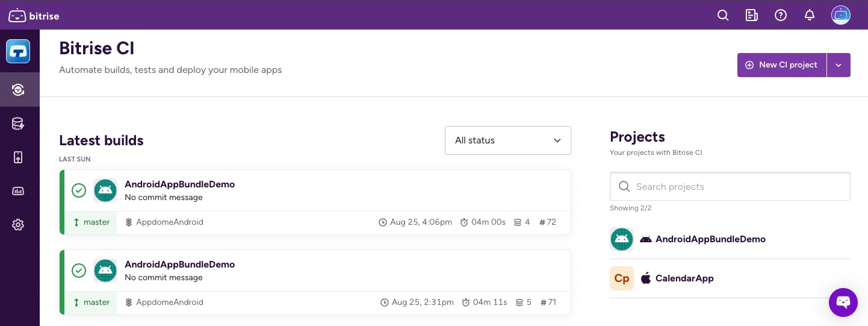The height and width of the screenshot is (326, 868).
Task: Focus the Search projects field
Action: point(730,187)
